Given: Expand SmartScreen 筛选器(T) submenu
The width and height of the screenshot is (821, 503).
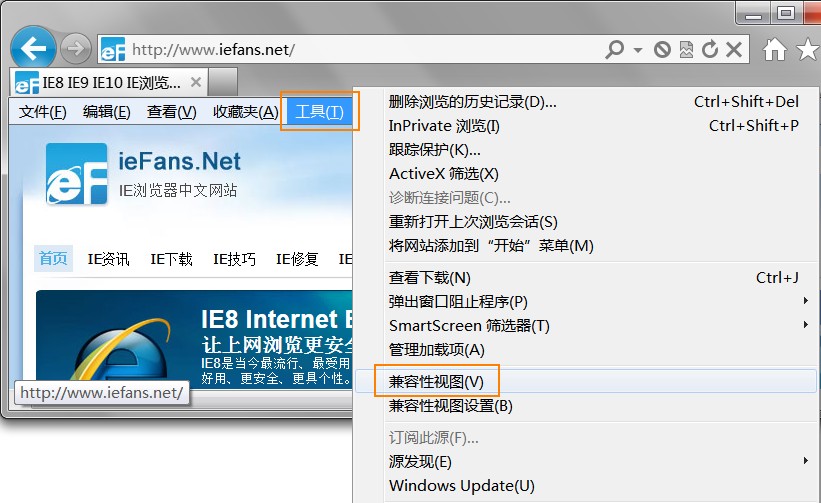Looking at the screenshot, I should click(x=585, y=326).
